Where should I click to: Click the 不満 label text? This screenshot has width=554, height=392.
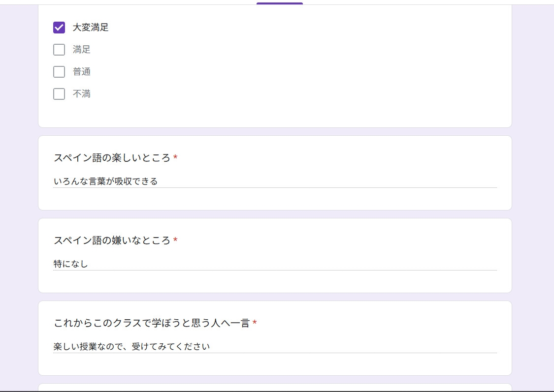[x=82, y=94]
